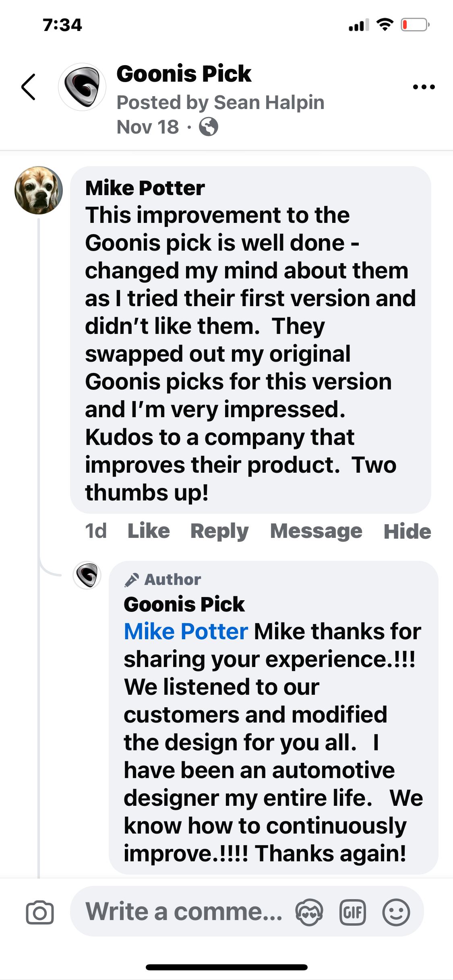This screenshot has width=453, height=980.
Task: Tap Mike Potter's name on comment
Action: pos(145,188)
